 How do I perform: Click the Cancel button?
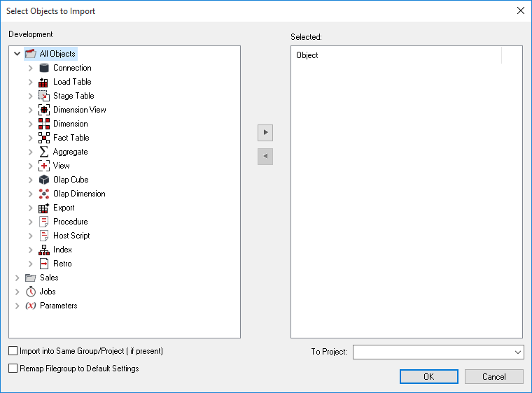[493, 376]
